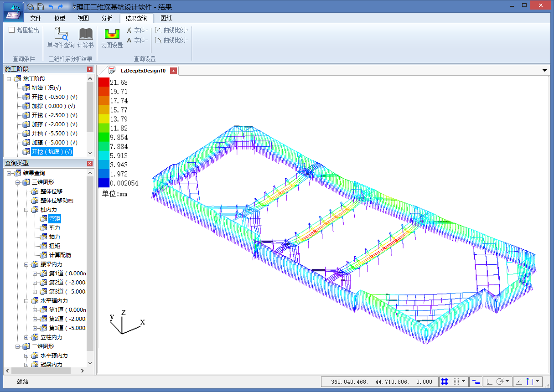Click the save icon in the title bar
The height and width of the screenshot is (392, 554).
pos(40,7)
